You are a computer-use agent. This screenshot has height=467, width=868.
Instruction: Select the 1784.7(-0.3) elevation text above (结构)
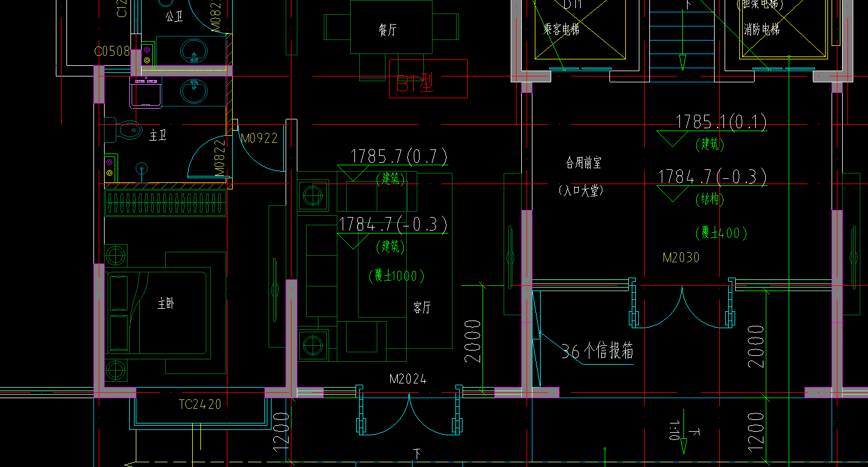pos(712,176)
